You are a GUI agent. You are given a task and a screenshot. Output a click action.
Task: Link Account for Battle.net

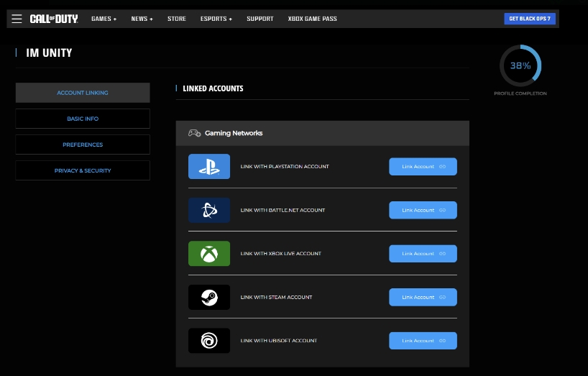(x=423, y=211)
